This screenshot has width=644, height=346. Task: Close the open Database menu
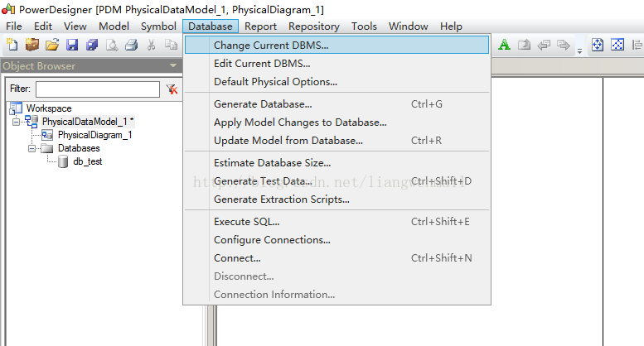[x=211, y=26]
